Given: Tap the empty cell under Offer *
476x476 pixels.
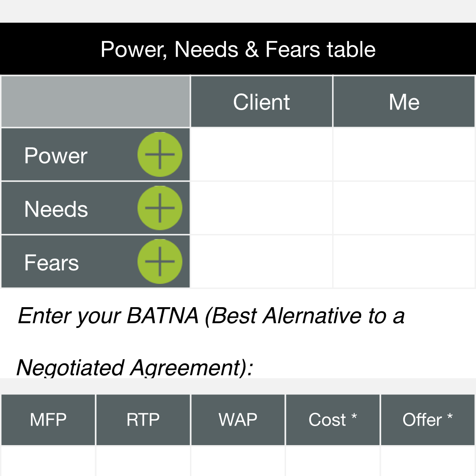Looking at the screenshot, I should [x=428, y=461].
